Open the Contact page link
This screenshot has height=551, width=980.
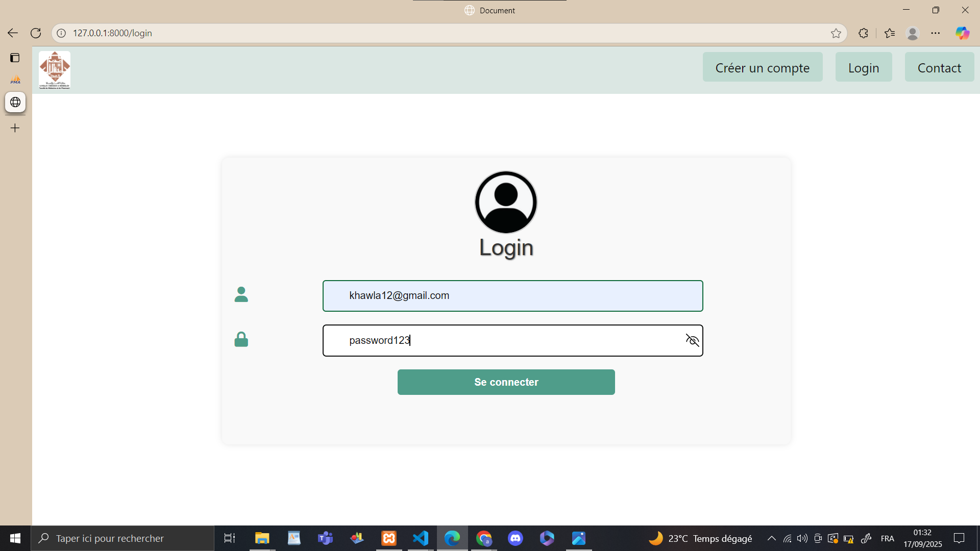tap(939, 67)
